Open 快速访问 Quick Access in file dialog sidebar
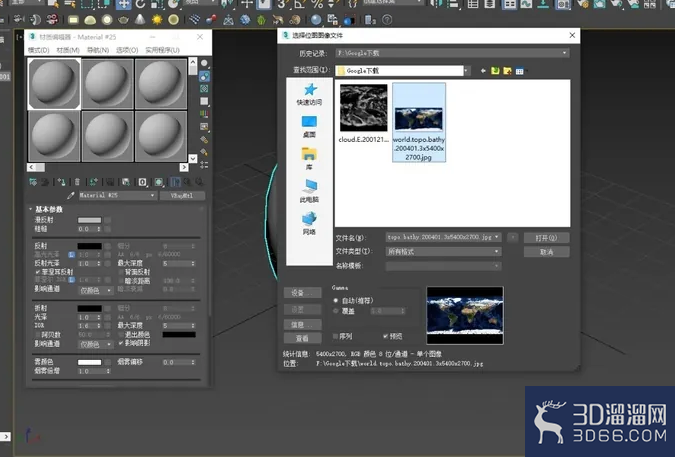The height and width of the screenshot is (457, 675). (x=309, y=95)
